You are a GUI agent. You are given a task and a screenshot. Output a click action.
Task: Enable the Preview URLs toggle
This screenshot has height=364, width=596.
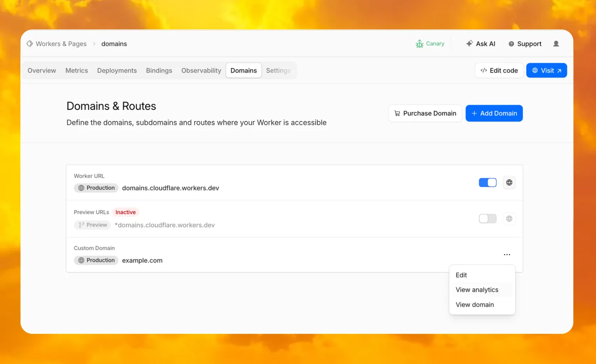[x=488, y=219]
